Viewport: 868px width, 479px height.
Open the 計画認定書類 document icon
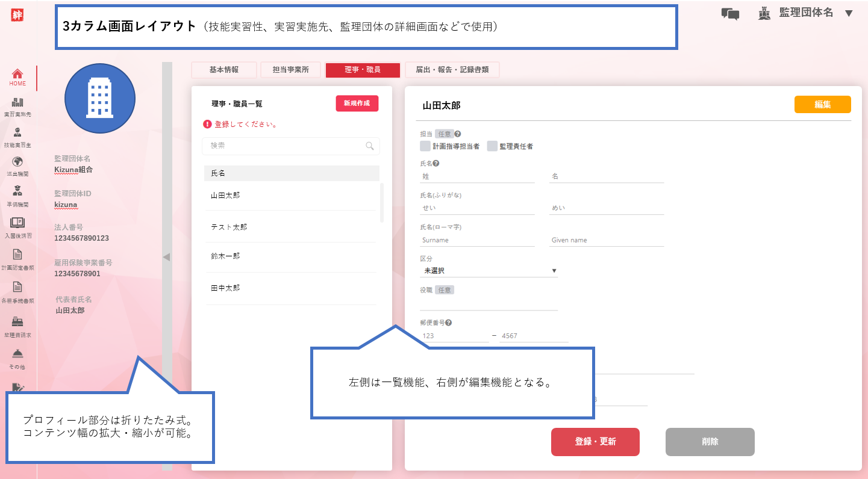pyautogui.click(x=17, y=255)
